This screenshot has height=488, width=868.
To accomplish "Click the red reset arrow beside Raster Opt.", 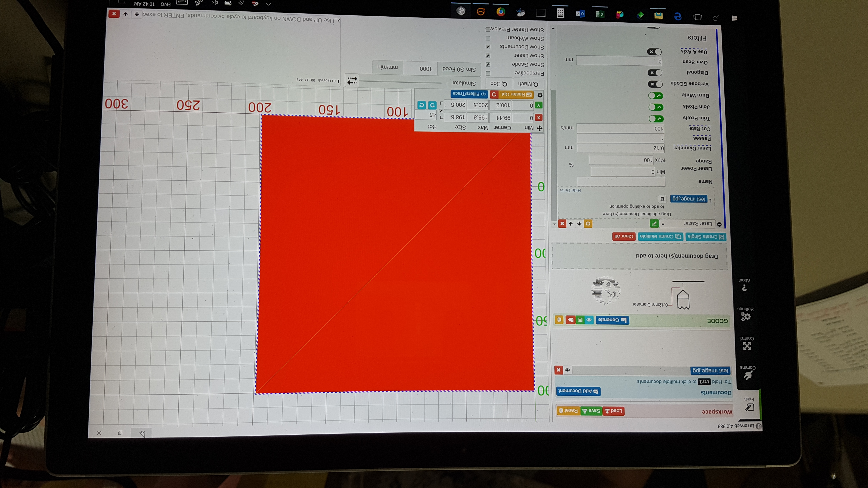I will pos(494,94).
